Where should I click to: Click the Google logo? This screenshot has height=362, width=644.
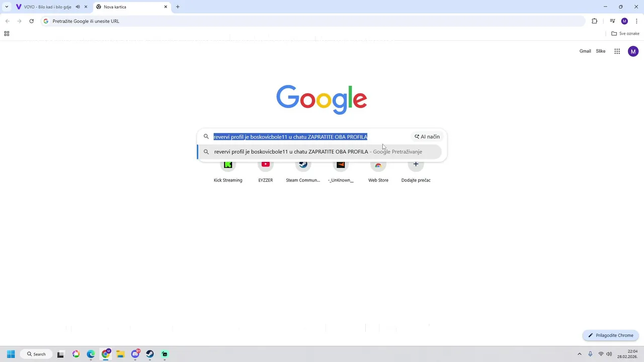[x=321, y=100]
